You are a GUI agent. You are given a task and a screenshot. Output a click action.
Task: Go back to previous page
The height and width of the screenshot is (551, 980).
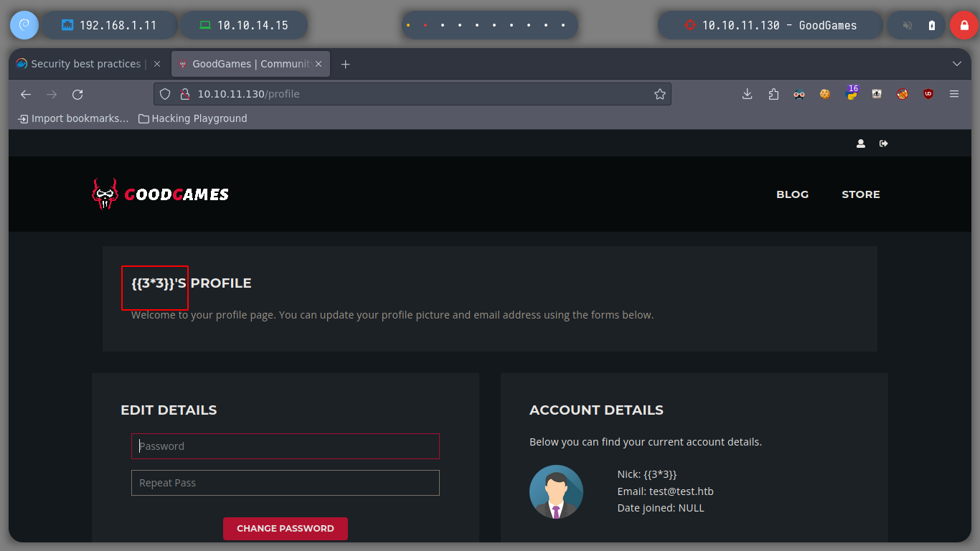coord(26,94)
